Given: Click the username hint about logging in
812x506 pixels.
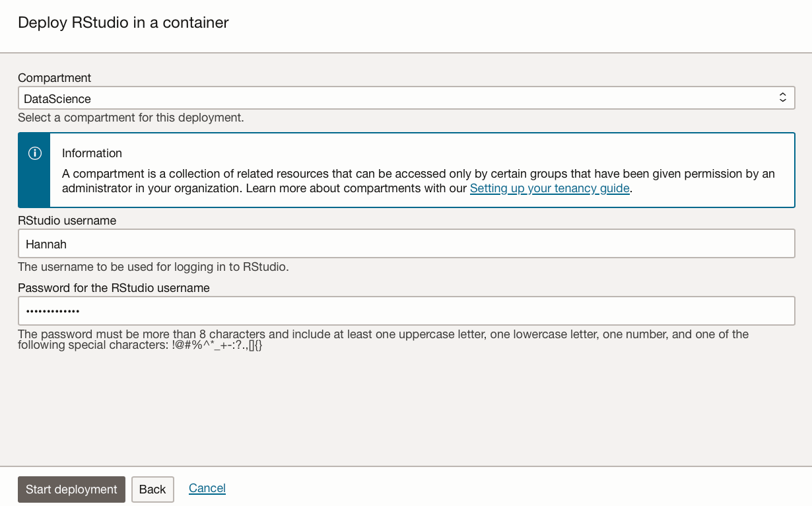Looking at the screenshot, I should pyautogui.click(x=153, y=268).
